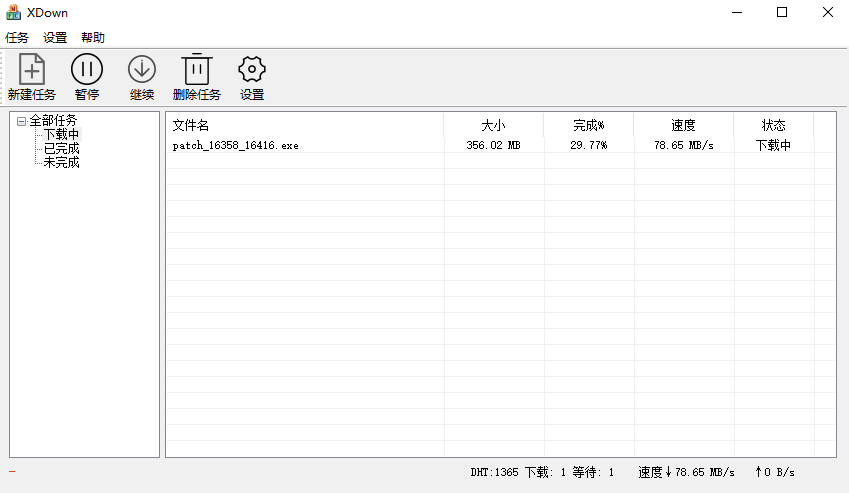The image size is (849, 493).
Task: Open the 帮助 menu
Action: click(x=93, y=38)
